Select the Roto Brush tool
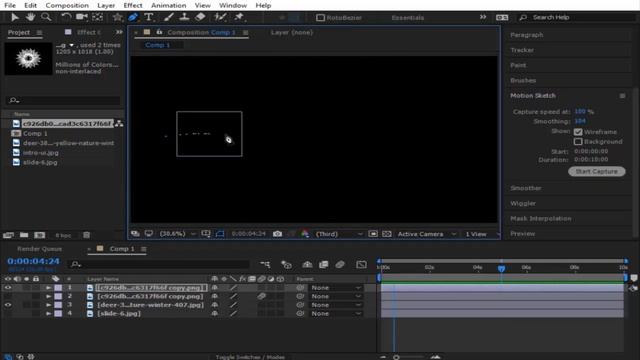Image resolution: width=640 pixels, height=360 pixels. tap(220, 17)
